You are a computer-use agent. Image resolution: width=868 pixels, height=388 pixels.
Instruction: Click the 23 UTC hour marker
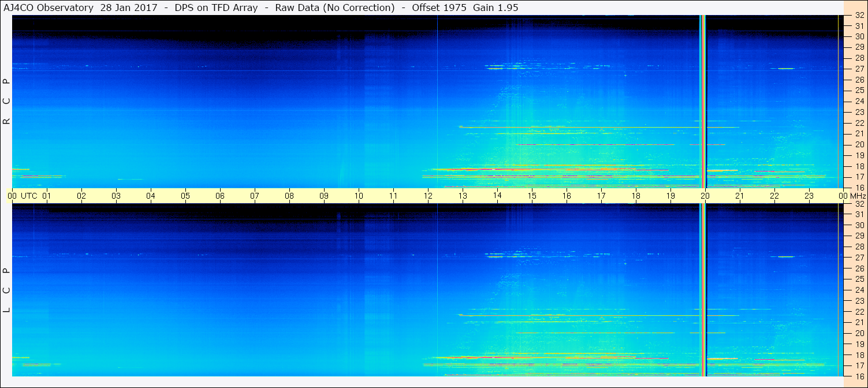pos(809,196)
